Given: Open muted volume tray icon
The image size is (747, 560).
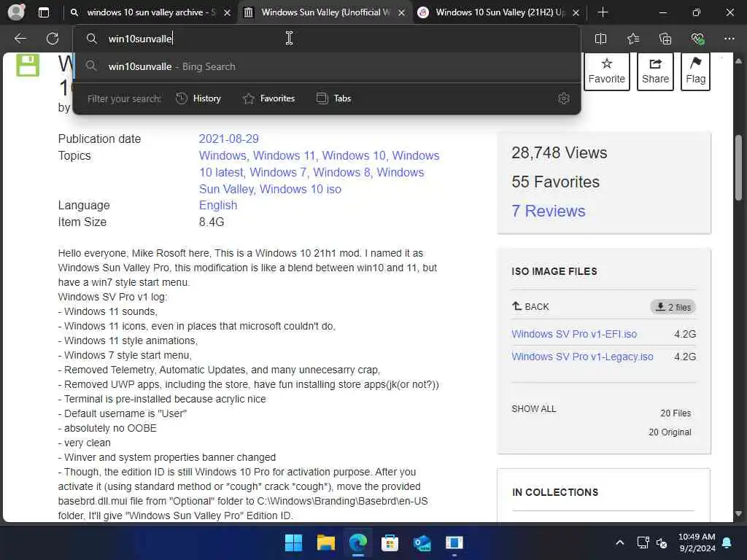Looking at the screenshot, I should (661, 542).
